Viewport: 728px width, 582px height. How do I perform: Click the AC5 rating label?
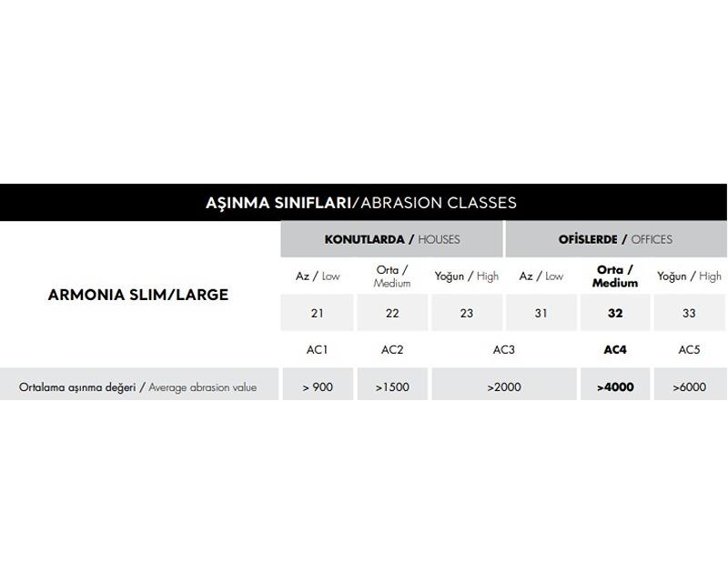point(689,349)
